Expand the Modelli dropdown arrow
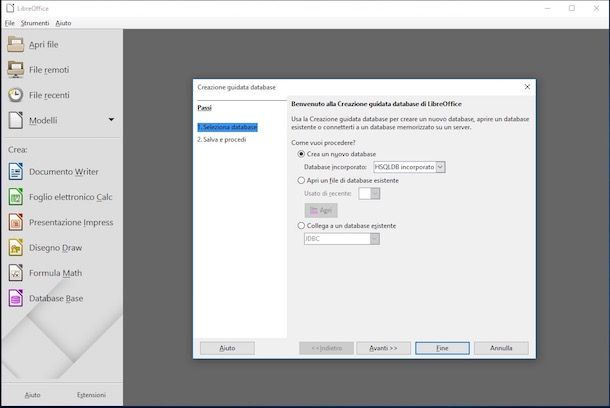Screen dimensions: 610x408 [x=111, y=119]
